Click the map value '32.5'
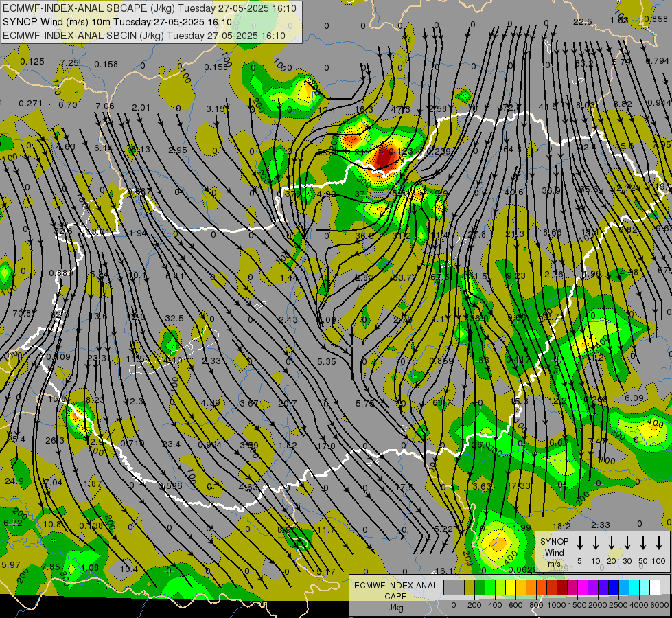Image resolution: width=672 pixels, height=618 pixels. click(174, 318)
